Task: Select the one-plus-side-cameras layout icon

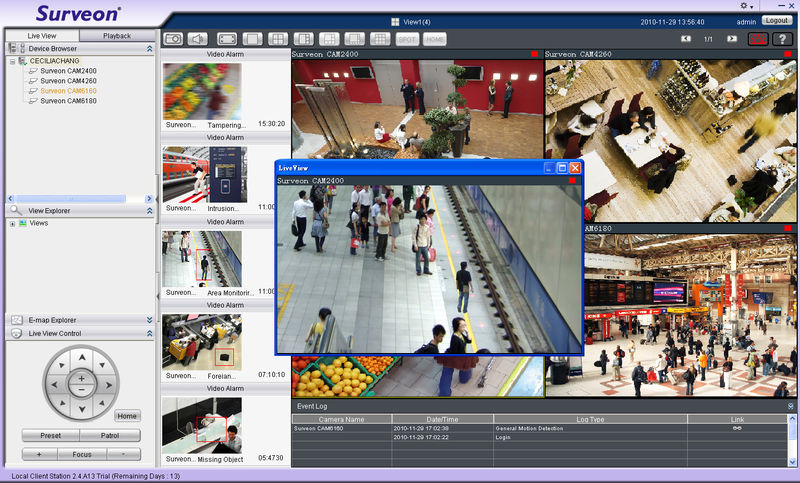Action: pos(304,39)
